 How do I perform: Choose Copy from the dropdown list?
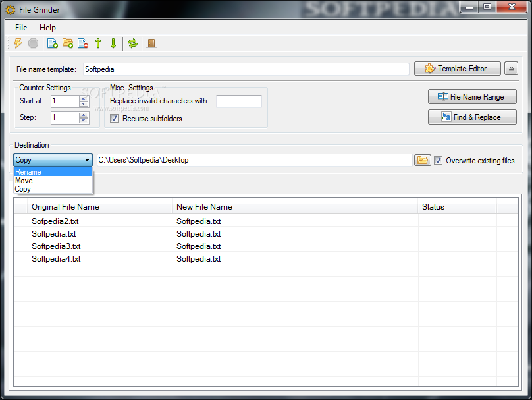point(53,188)
